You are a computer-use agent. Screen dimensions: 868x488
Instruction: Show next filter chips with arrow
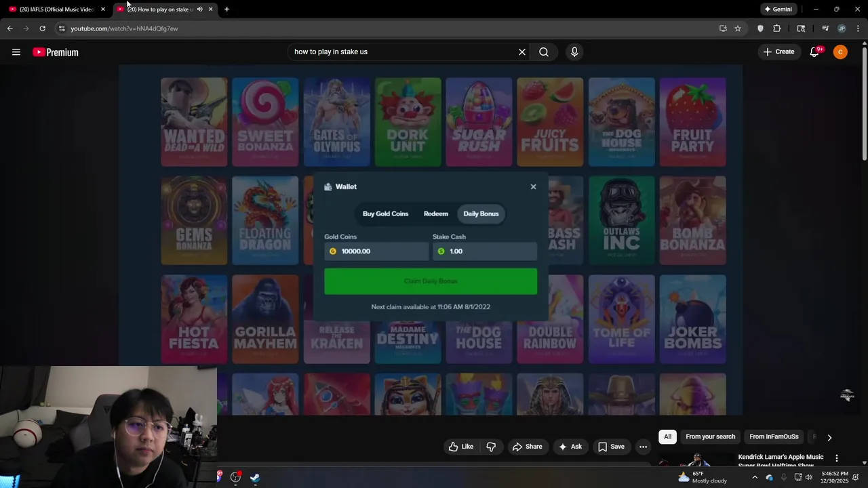coord(829,438)
